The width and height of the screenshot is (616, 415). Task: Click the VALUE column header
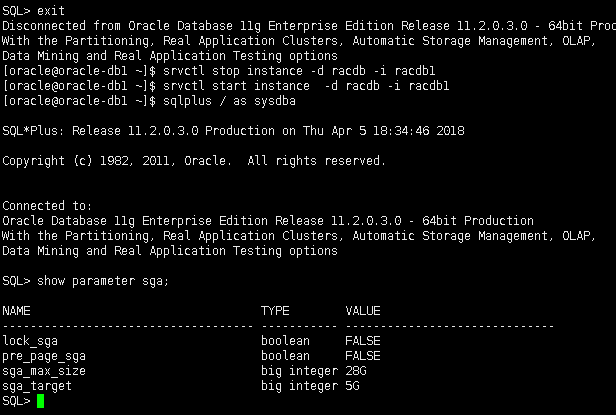coord(363,311)
